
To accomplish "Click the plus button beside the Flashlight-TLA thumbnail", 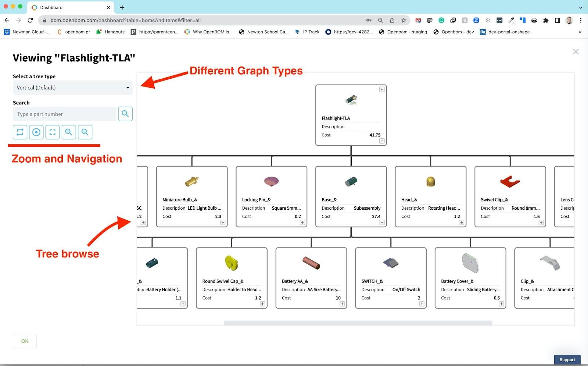I will (x=382, y=89).
